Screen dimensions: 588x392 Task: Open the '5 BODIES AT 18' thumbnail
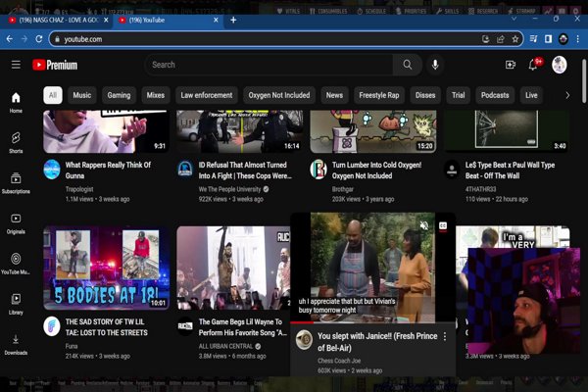tap(106, 268)
